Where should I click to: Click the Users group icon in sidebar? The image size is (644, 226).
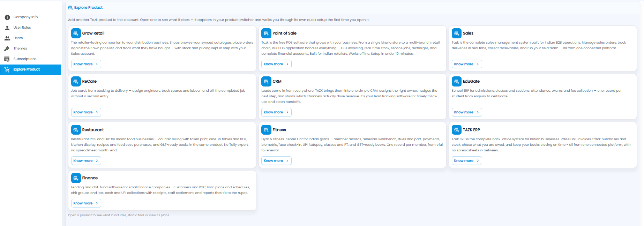pyautogui.click(x=7, y=38)
